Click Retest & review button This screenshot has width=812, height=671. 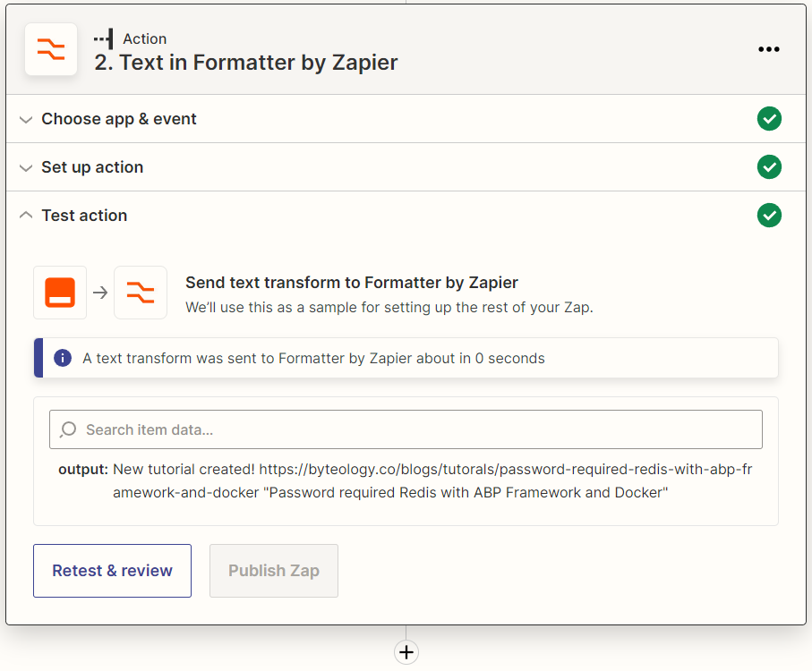coord(113,571)
